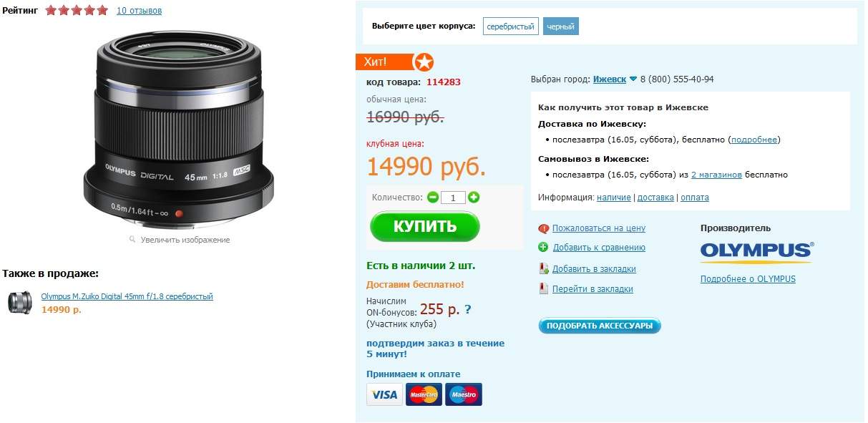Viewport: 868px width, 423px height.
Task: Click the minus quantity icon
Action: coord(433,198)
